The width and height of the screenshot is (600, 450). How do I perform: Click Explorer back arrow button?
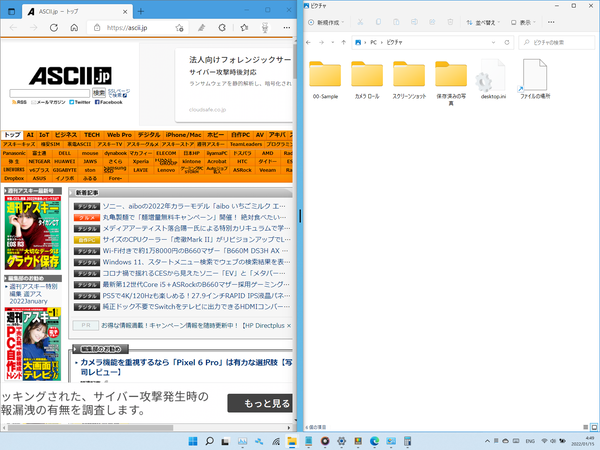pos(308,42)
